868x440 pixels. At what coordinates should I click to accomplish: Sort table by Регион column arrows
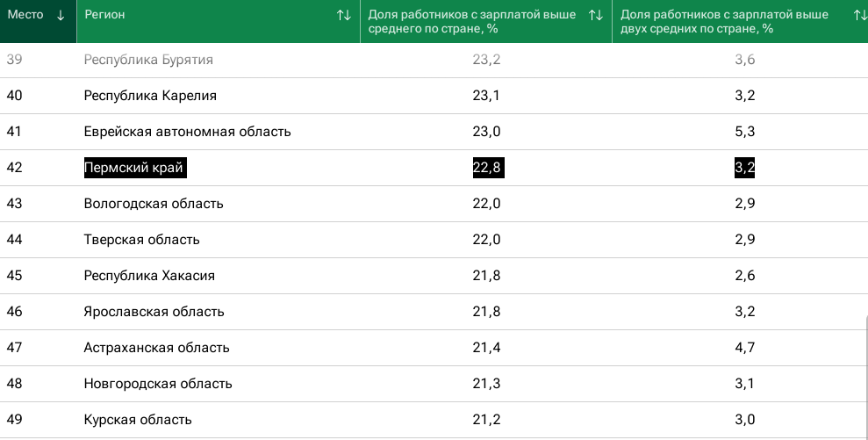click(x=344, y=15)
